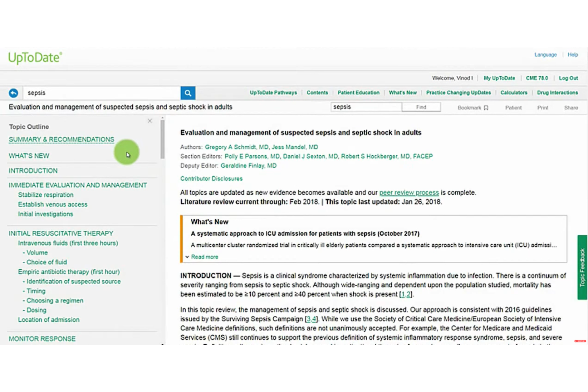The height and width of the screenshot is (392, 588).
Task: Open UpToDate Pathways menu
Action: click(273, 93)
